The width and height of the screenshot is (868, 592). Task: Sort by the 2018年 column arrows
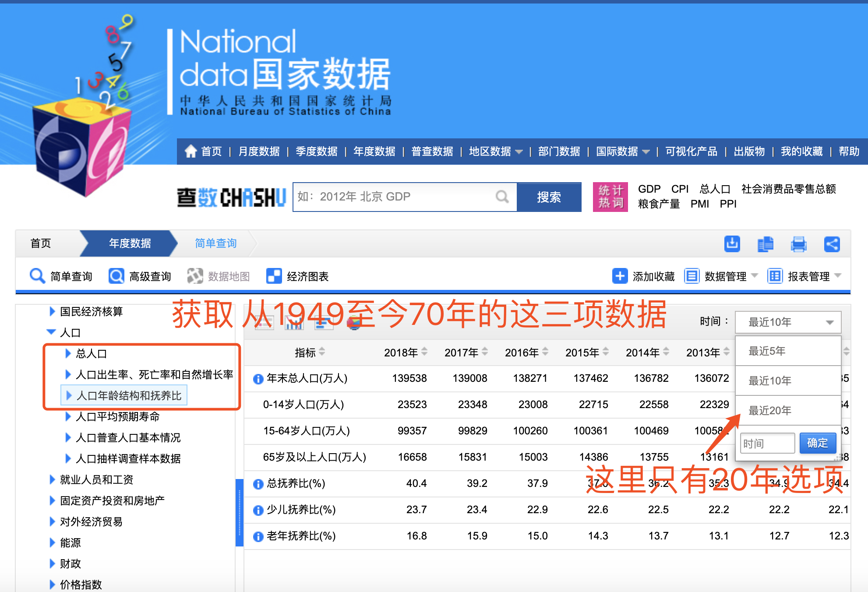click(x=424, y=352)
